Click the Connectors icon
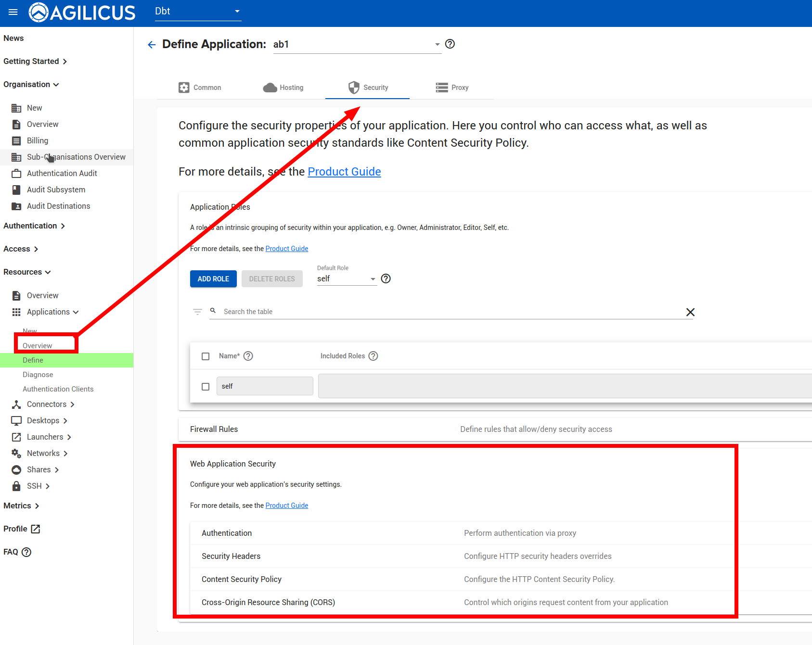The width and height of the screenshot is (812, 645). (16, 404)
